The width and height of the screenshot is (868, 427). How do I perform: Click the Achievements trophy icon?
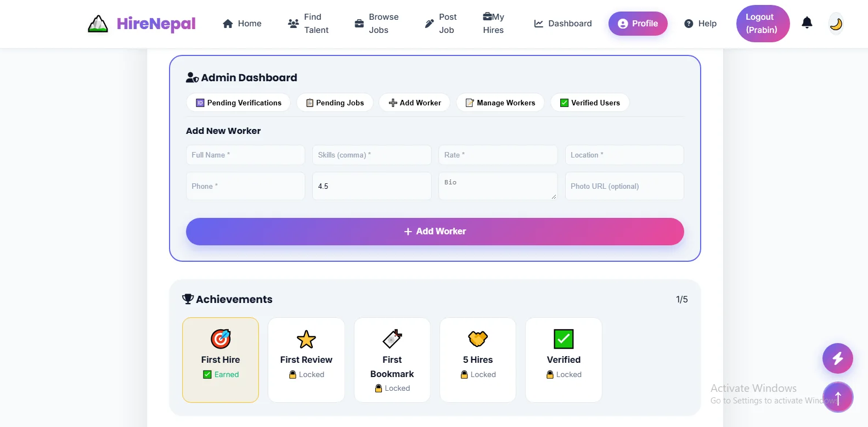click(x=188, y=299)
